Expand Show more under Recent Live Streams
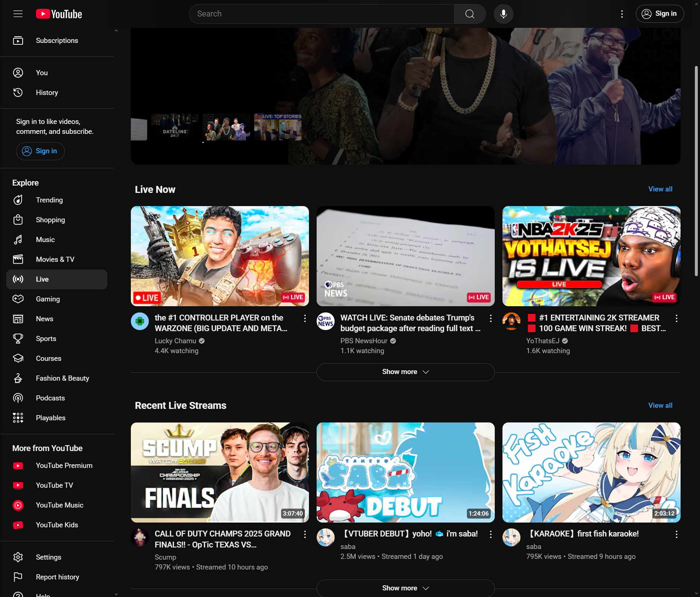This screenshot has width=700, height=597. (405, 588)
